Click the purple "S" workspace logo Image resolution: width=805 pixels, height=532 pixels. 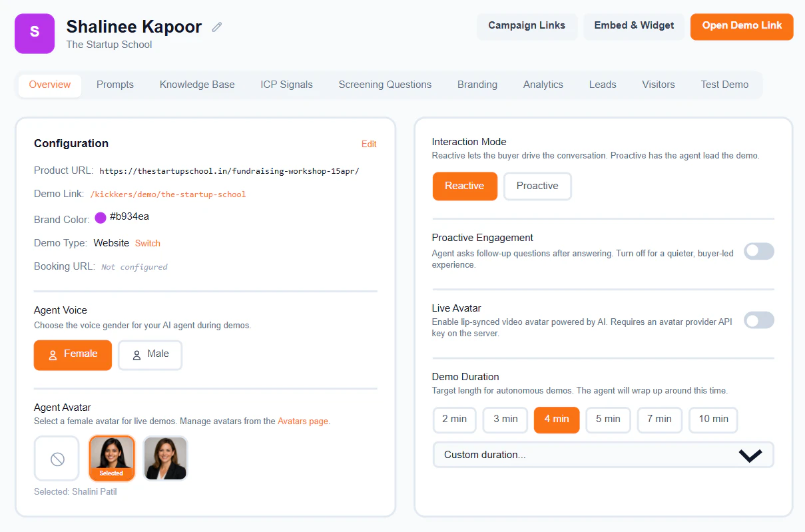click(34, 33)
